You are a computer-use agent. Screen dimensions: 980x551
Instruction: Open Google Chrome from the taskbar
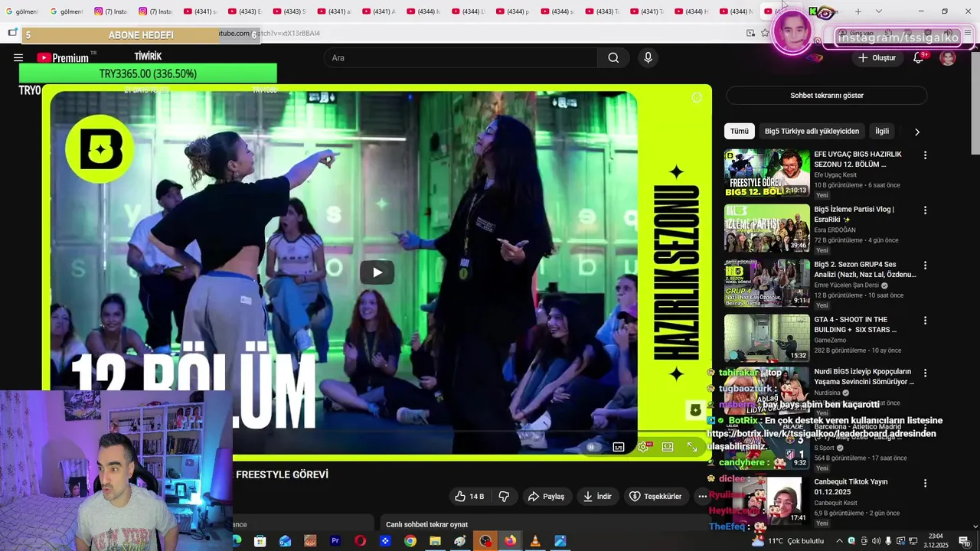410,541
